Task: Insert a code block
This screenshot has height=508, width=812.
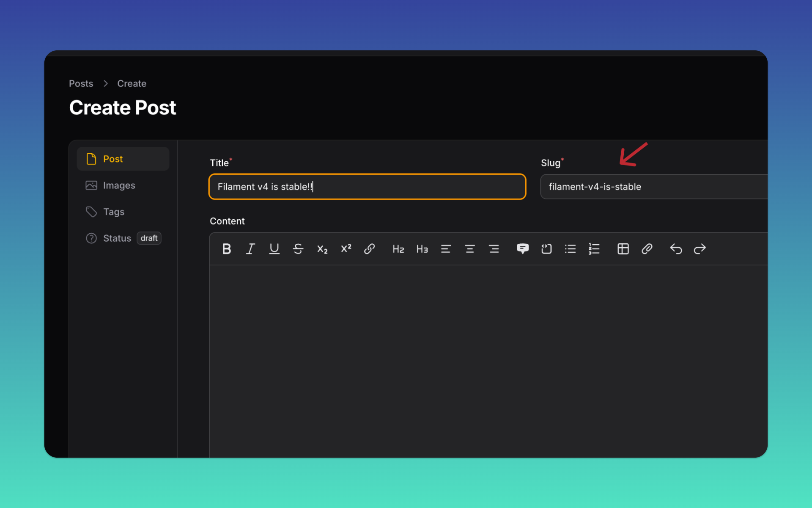Action: pyautogui.click(x=546, y=249)
